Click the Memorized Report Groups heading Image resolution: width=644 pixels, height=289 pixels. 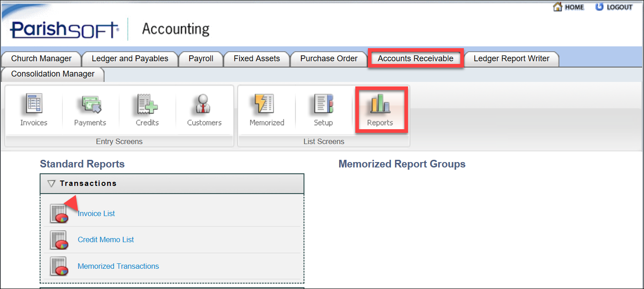pos(402,164)
